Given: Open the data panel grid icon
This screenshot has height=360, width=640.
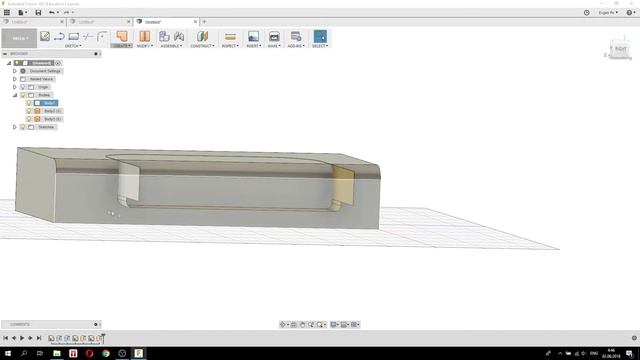Looking at the screenshot, I should coord(7,13).
